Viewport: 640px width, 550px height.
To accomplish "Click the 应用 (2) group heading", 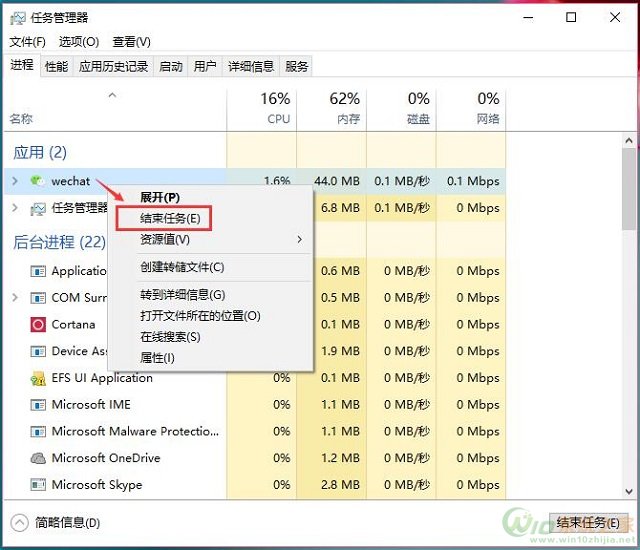I will [x=40, y=153].
